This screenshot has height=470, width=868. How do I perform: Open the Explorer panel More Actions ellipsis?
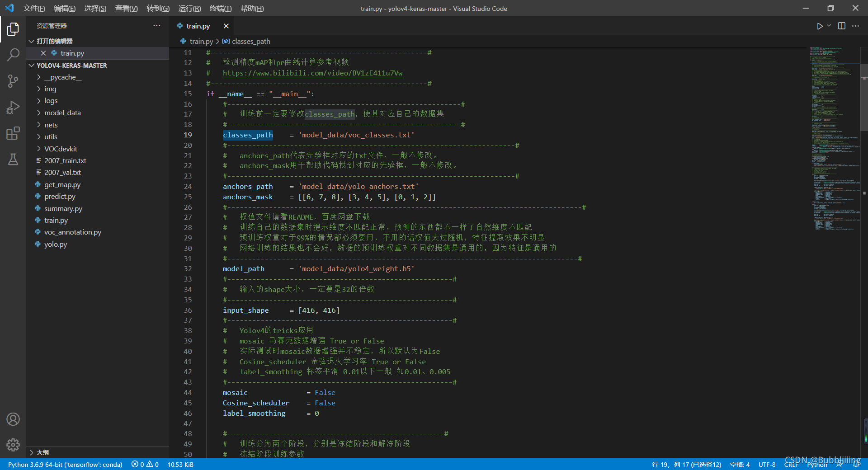coord(157,26)
